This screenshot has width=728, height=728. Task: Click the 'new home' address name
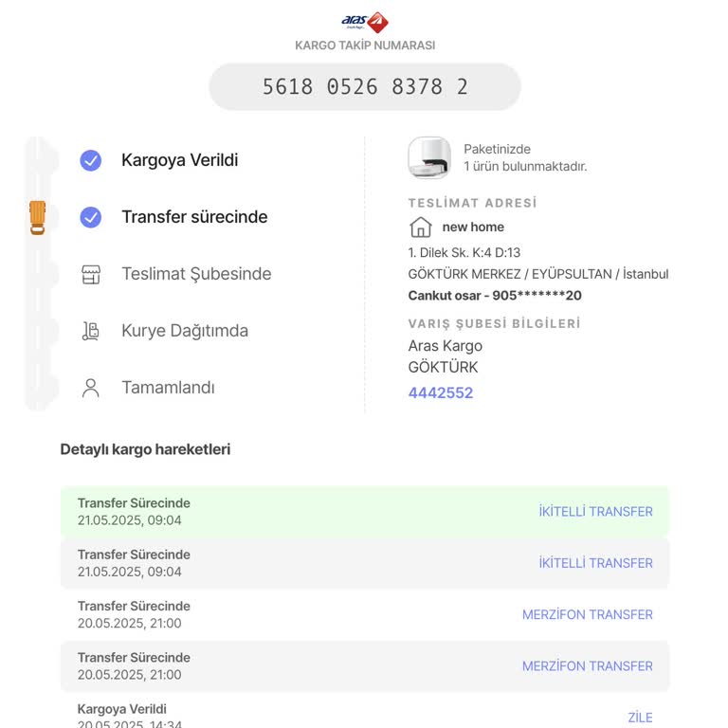click(x=473, y=227)
